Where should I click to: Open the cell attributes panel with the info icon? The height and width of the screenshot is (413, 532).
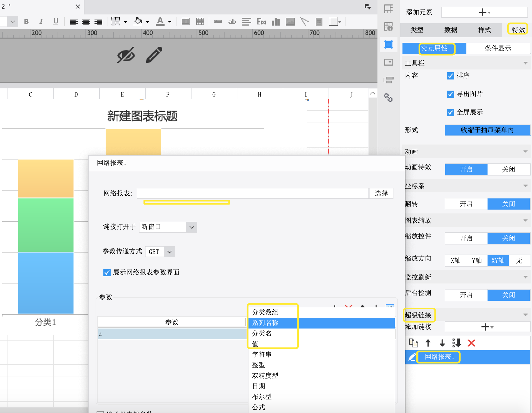[x=389, y=27]
